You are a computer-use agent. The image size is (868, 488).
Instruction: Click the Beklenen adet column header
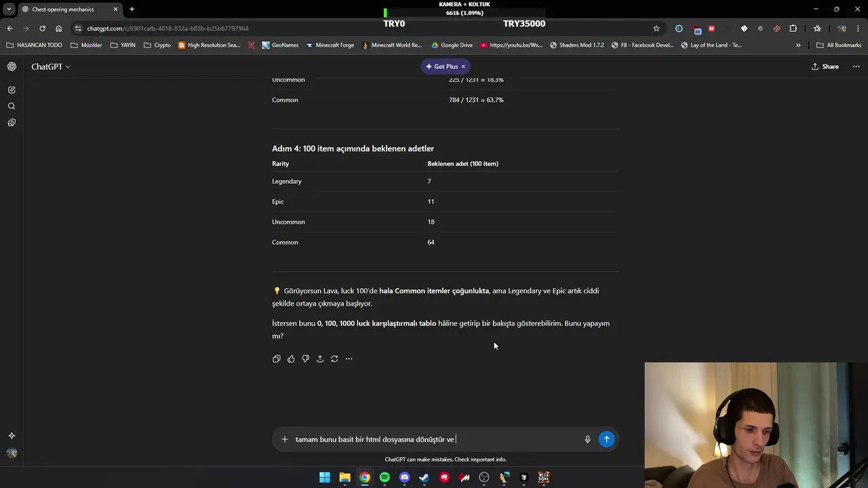[462, 163]
